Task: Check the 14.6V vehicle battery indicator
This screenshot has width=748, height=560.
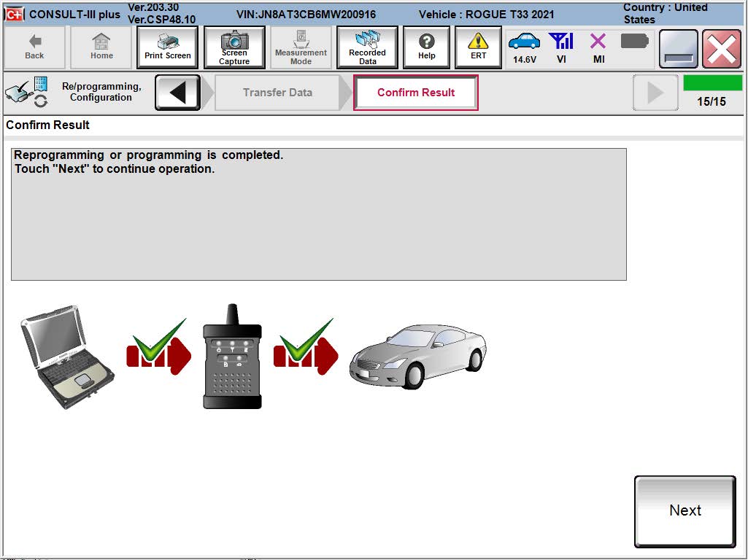Action: click(524, 47)
